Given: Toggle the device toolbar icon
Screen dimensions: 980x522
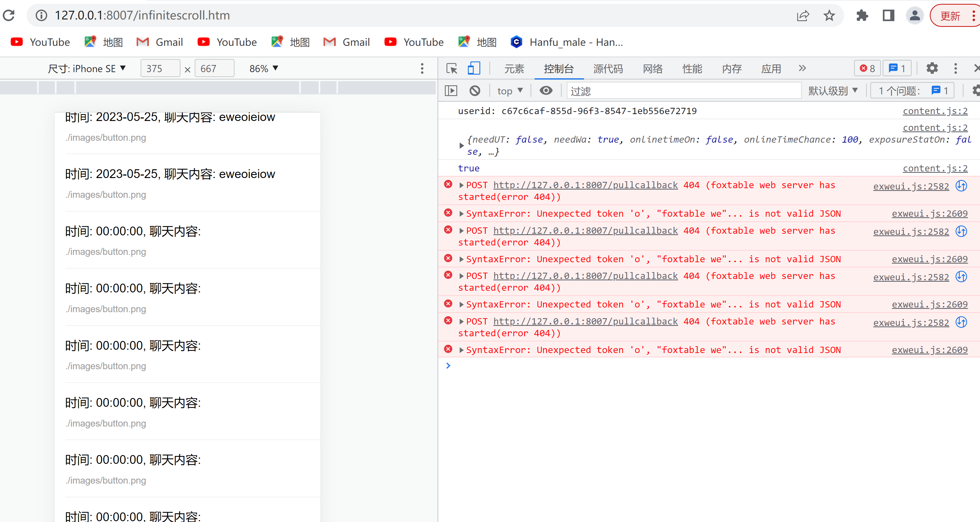Looking at the screenshot, I should click(x=474, y=68).
